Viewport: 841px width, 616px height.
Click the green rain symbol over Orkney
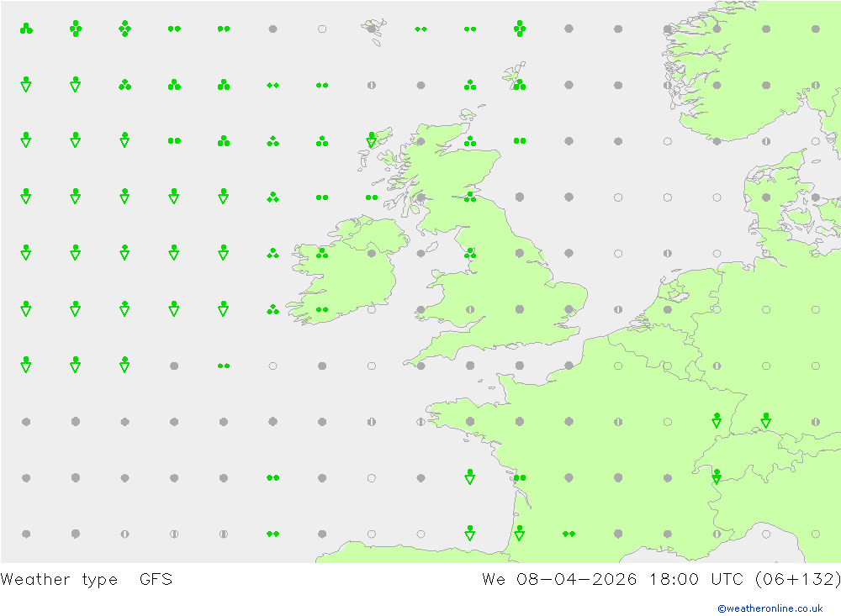tap(470, 141)
